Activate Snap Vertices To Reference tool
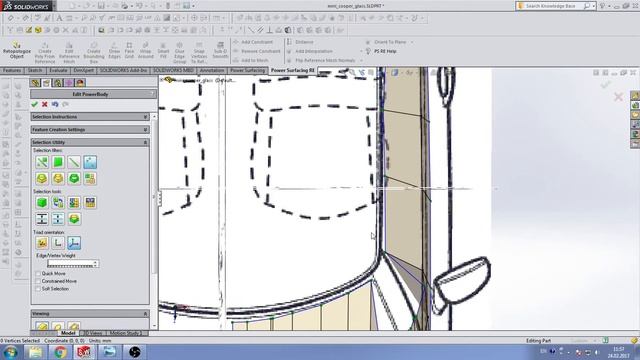 [x=199, y=52]
